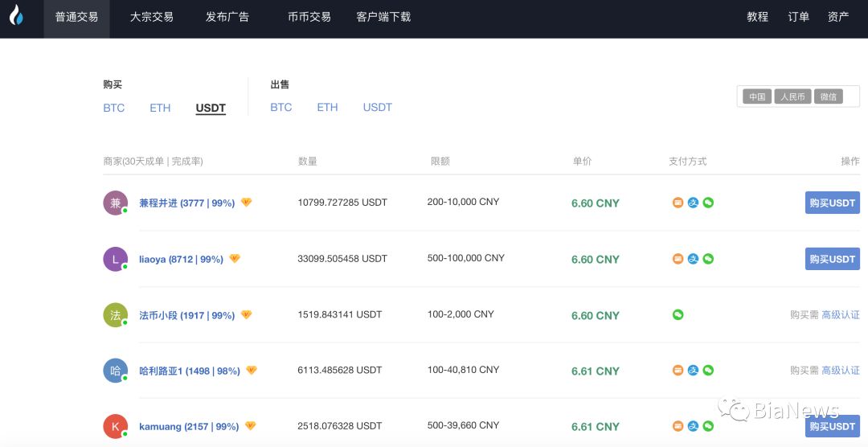Click WeChat pay icon in 哈利路亚1 row
This screenshot has width=868, height=447.
tap(708, 371)
